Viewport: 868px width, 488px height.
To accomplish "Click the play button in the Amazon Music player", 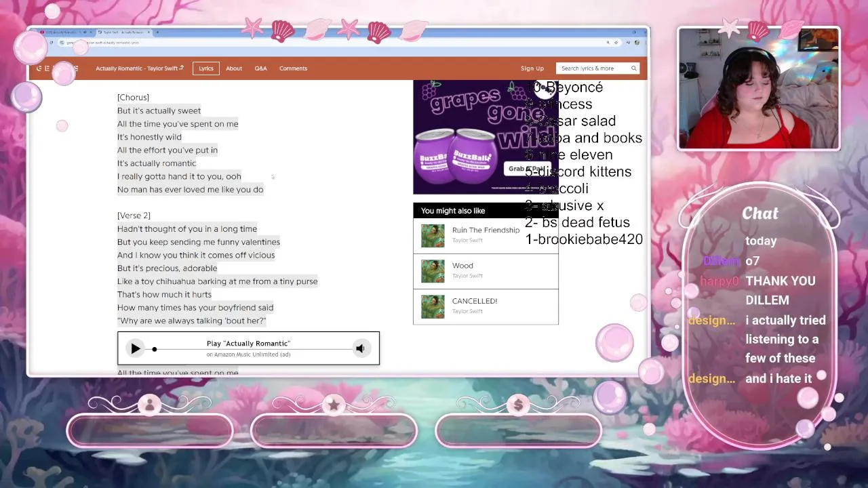I will point(135,348).
